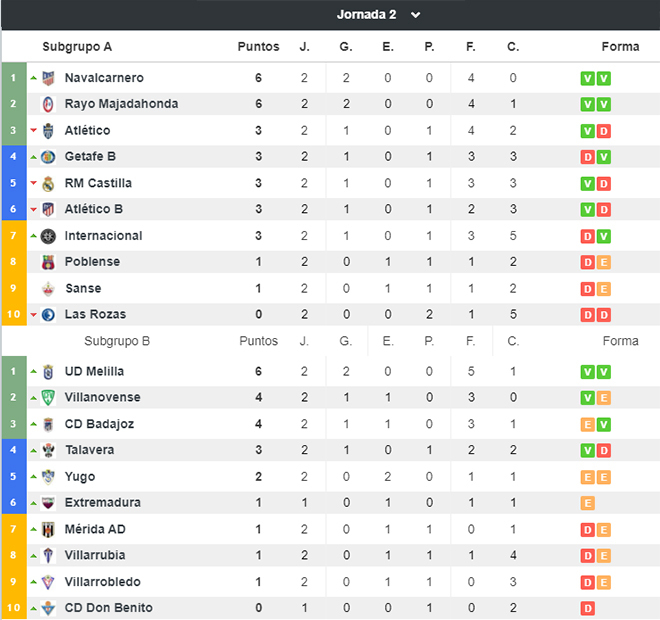
Task: Click the RM Castilla team crest
Action: pos(48,184)
